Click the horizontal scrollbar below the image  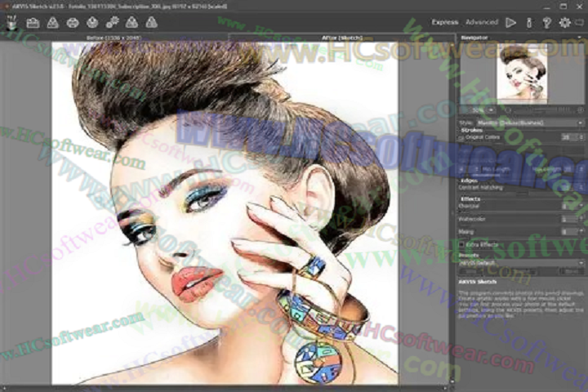(225, 388)
